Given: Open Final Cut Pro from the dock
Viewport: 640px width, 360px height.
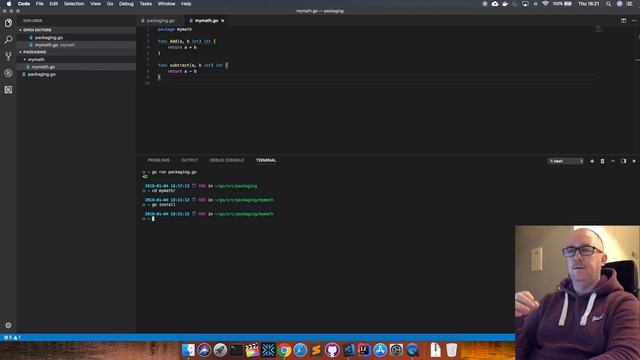Looking at the screenshot, I should (x=252, y=350).
